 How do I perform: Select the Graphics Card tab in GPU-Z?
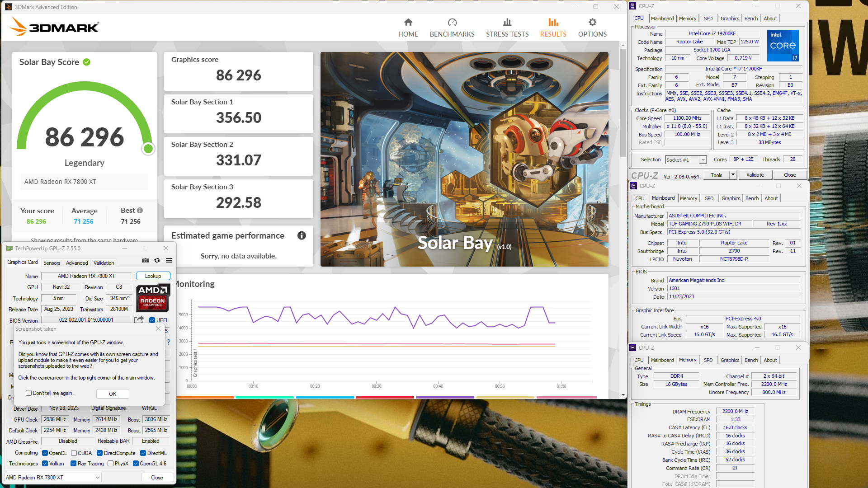(23, 262)
